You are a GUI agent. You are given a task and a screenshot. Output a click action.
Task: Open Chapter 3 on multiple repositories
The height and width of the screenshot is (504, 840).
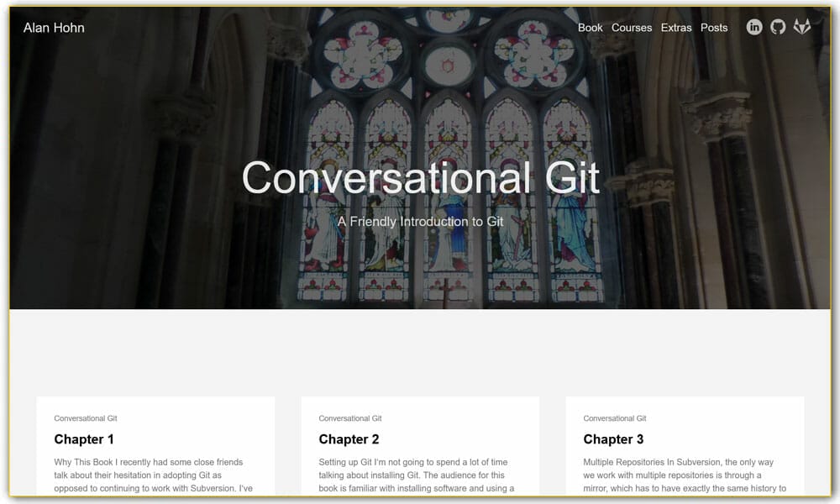(614, 439)
